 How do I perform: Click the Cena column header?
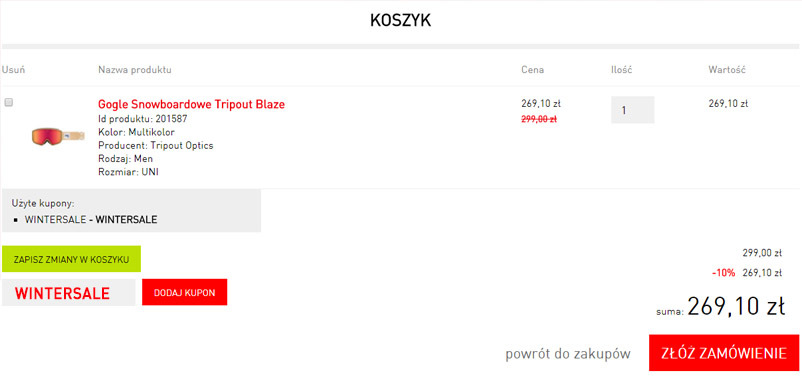click(x=532, y=70)
